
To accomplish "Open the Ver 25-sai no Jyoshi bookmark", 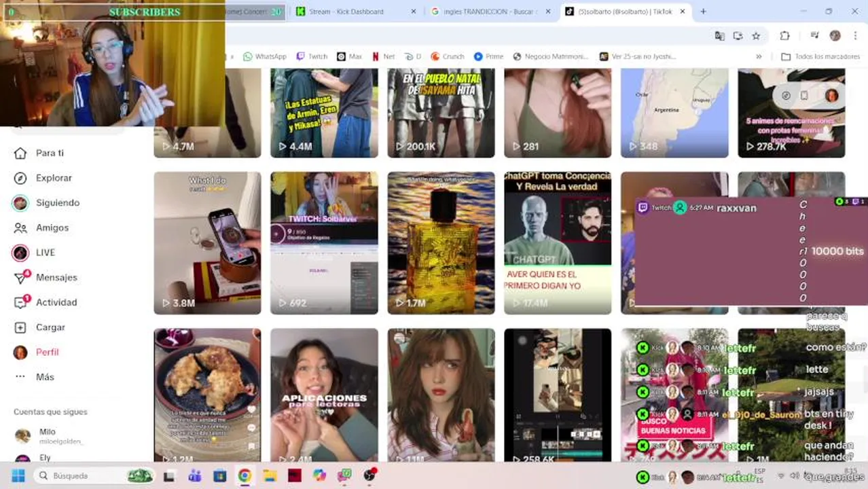I will (638, 56).
